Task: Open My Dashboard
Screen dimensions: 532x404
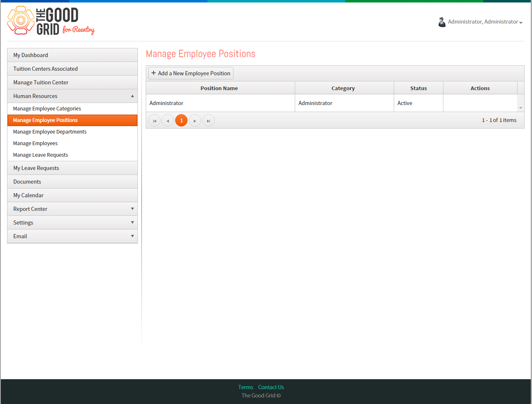Action: click(72, 55)
